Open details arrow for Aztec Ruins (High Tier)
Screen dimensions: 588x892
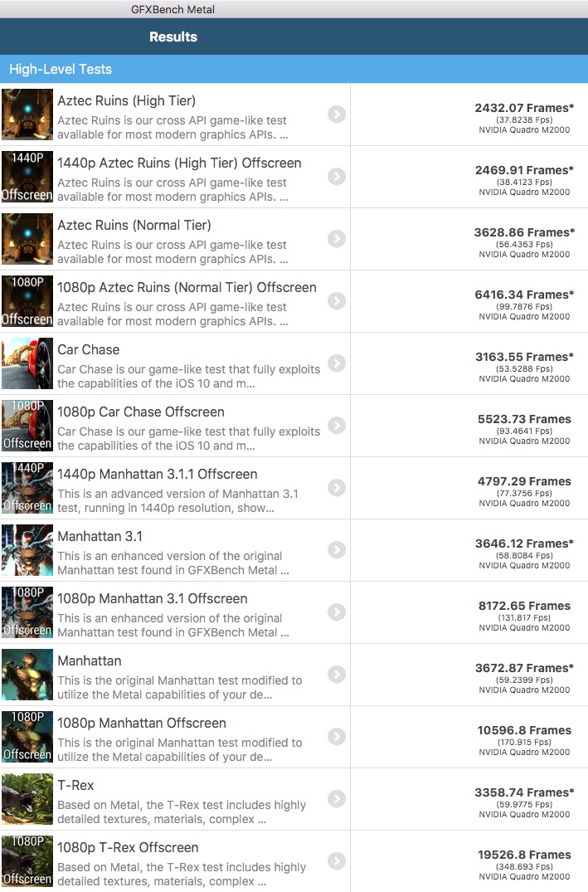pos(337,115)
